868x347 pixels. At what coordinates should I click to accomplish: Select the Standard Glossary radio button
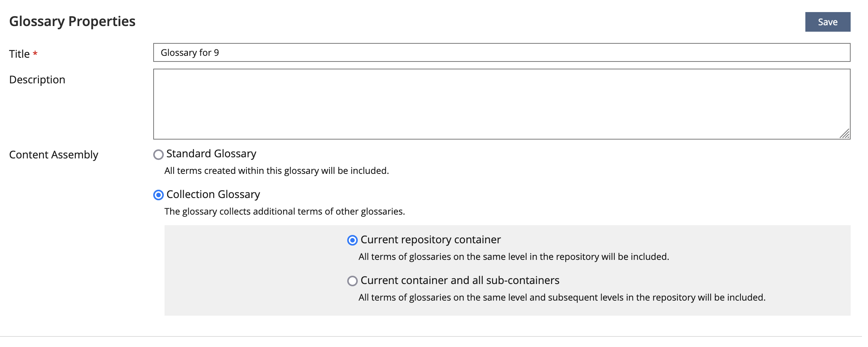coord(158,154)
